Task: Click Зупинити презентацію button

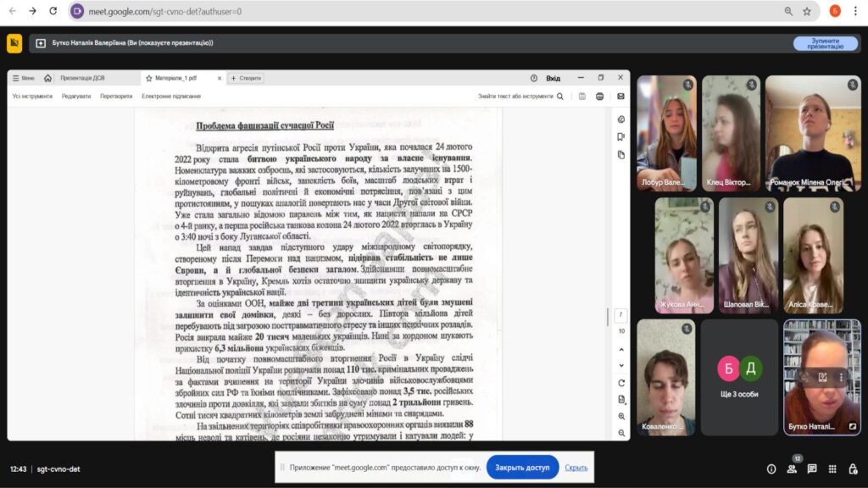Action: 825,43
